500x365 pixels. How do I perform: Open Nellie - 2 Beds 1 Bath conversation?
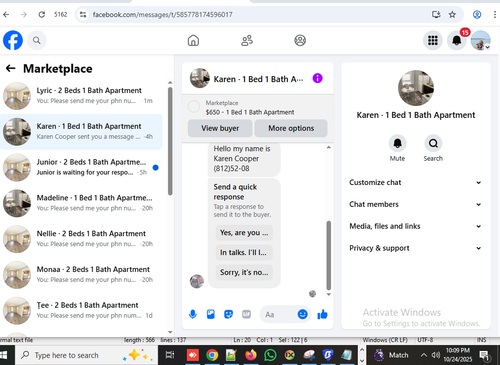[x=81, y=239]
